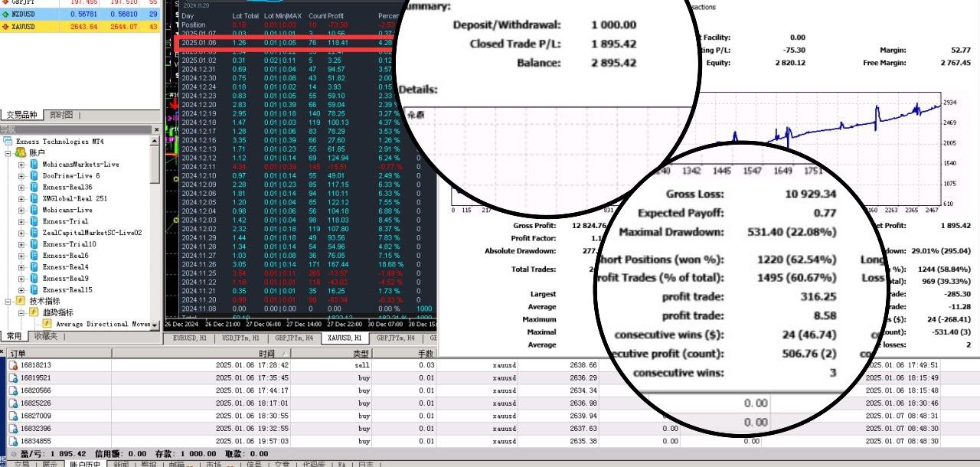Select the Exness-Real15 account label
The width and height of the screenshot is (980, 467).
pos(67,290)
